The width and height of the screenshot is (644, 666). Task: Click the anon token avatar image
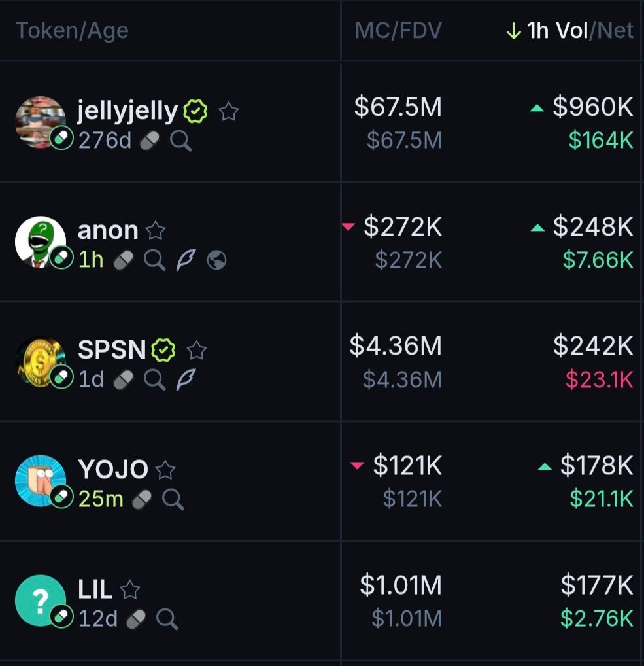(41, 242)
